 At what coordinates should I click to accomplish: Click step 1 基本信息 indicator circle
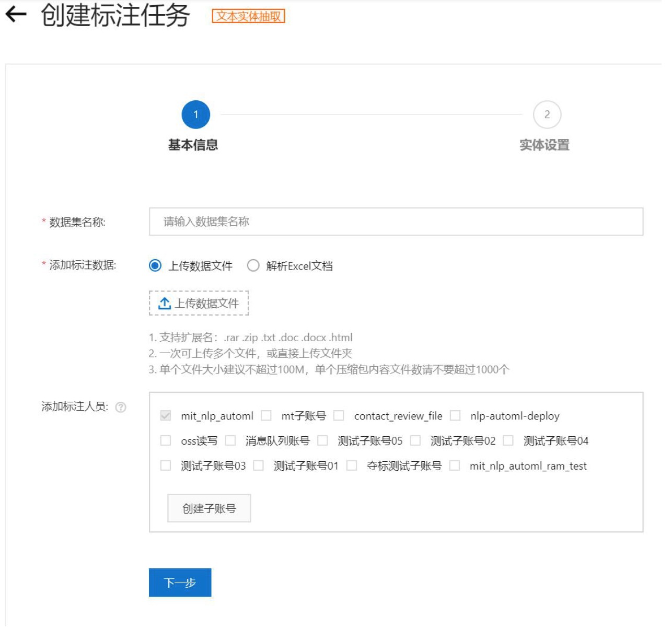195,115
